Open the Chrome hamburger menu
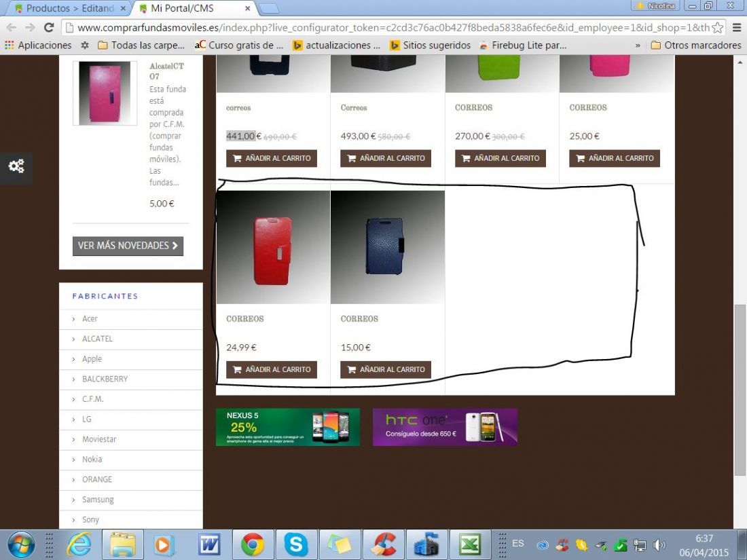Screen dimensions: 747x560 737,28
